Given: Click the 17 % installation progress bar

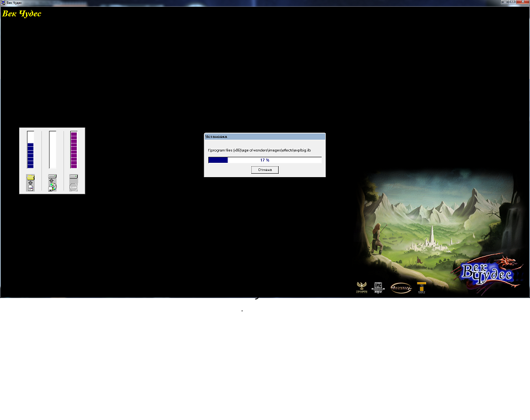Looking at the screenshot, I should 264,160.
